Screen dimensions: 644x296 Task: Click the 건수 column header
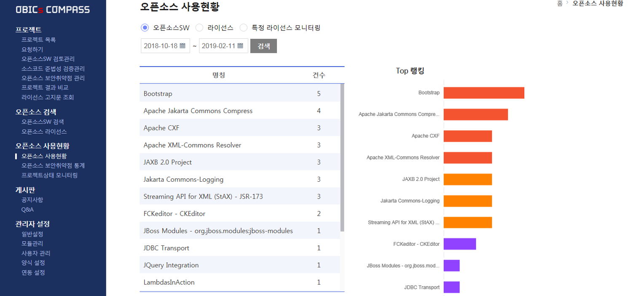coord(319,75)
